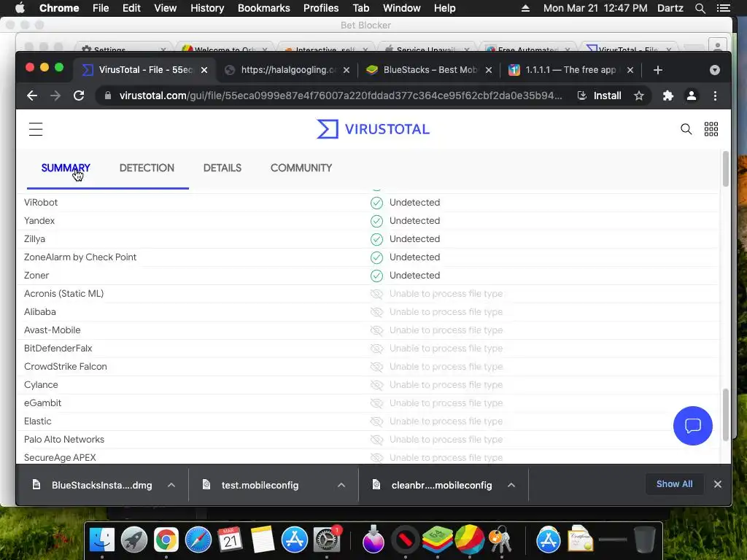This screenshot has width=747, height=560.
Task: Click Dartz user name in menu bar
Action: coord(670,8)
